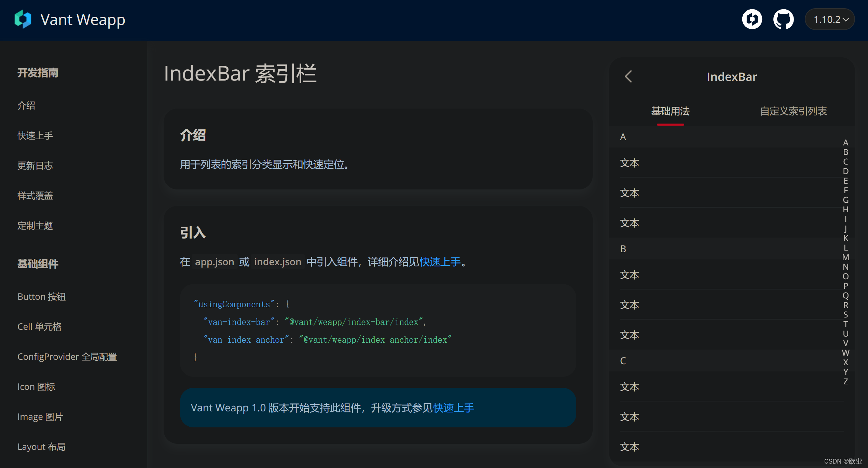This screenshot has height=468, width=868.
Task: Open 定制主题 in the sidebar
Action: tap(35, 226)
